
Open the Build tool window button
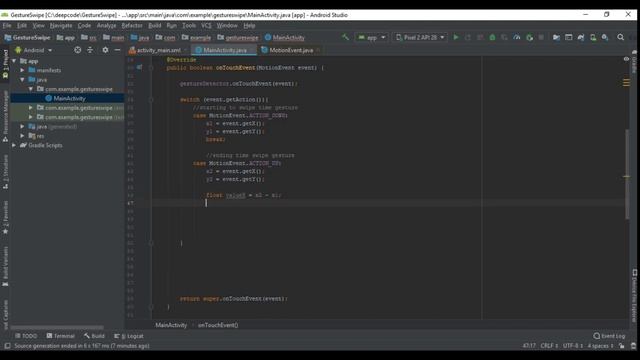point(94,336)
